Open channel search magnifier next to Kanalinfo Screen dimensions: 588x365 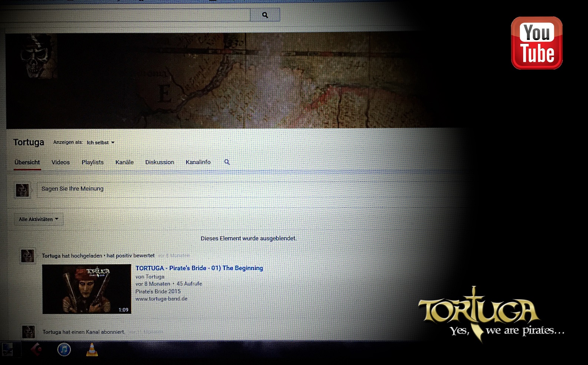click(227, 162)
